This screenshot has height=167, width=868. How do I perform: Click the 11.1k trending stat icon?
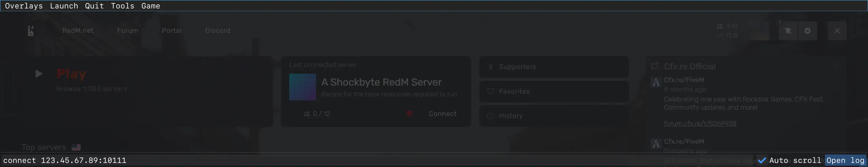coord(720,35)
